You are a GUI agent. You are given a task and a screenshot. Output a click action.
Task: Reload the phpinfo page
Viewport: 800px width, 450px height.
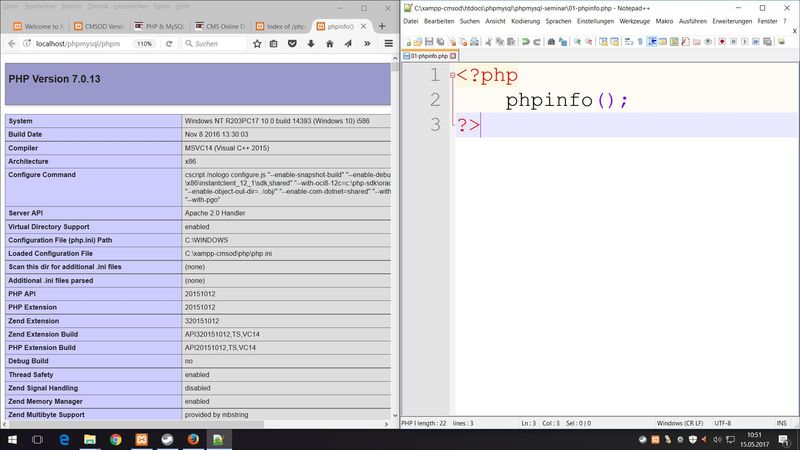(170, 44)
